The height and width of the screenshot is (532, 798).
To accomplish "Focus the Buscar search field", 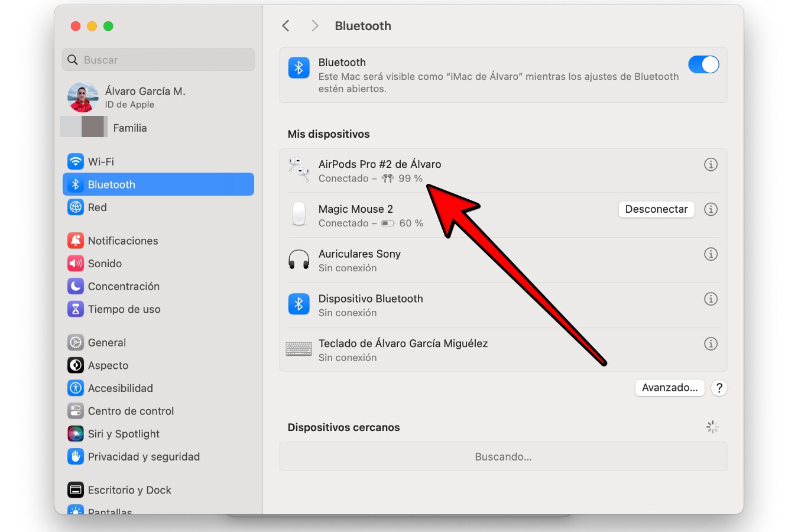I will click(158, 60).
